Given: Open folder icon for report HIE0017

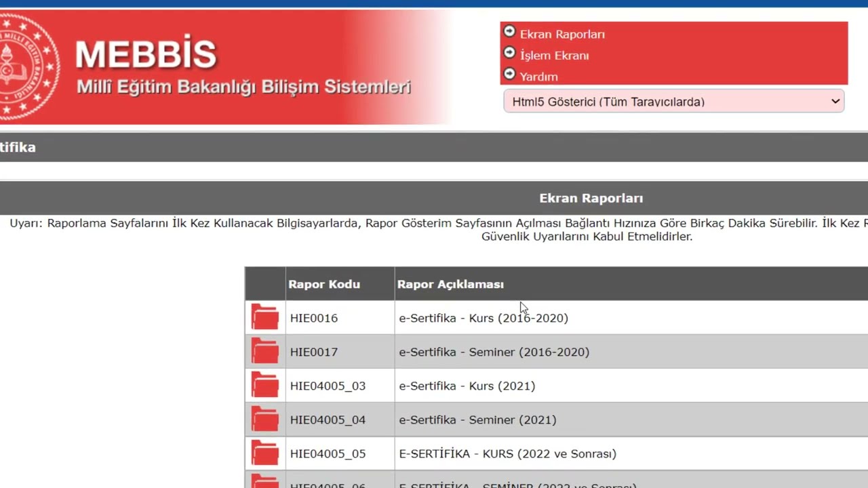Looking at the screenshot, I should tap(264, 351).
